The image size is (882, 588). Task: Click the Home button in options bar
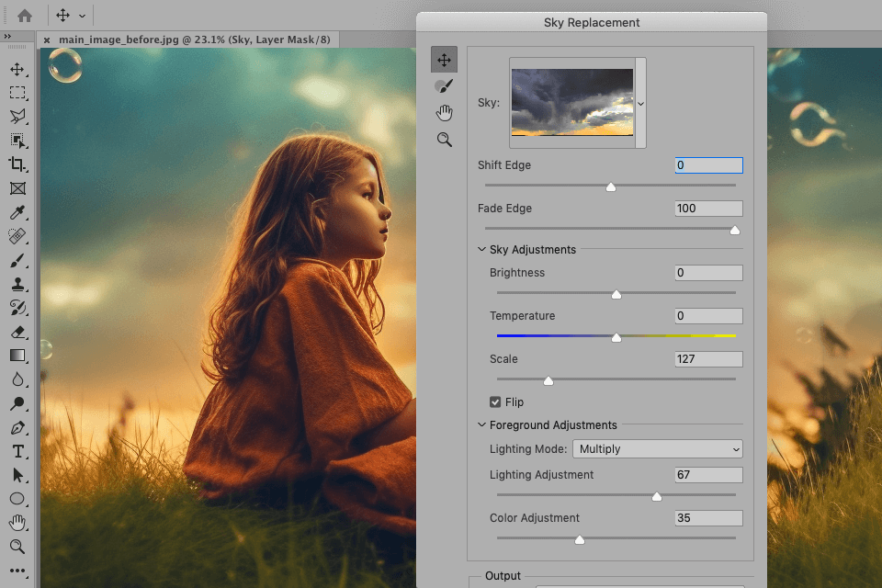coord(25,16)
